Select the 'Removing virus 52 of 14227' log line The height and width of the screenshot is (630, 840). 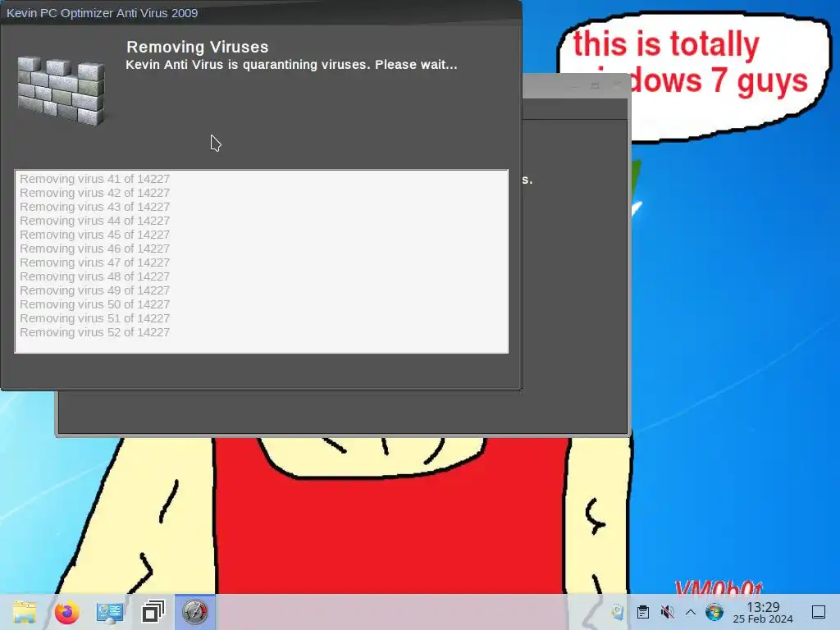(x=95, y=332)
